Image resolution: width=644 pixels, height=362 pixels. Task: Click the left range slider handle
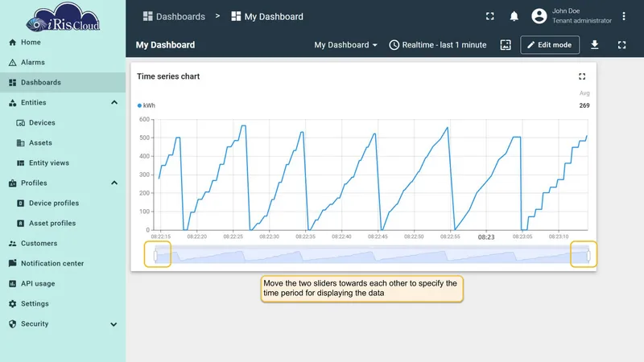click(x=155, y=256)
